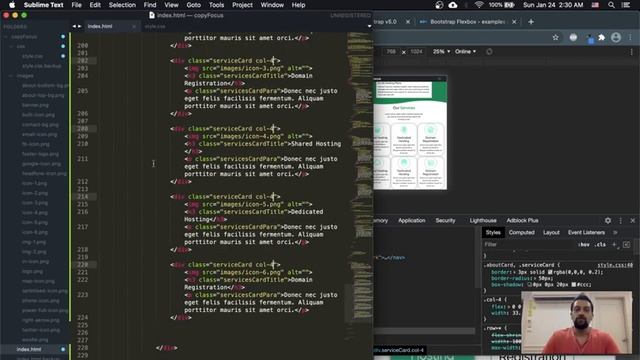
Task: Select the Event Listeners tab
Action: (x=586, y=233)
